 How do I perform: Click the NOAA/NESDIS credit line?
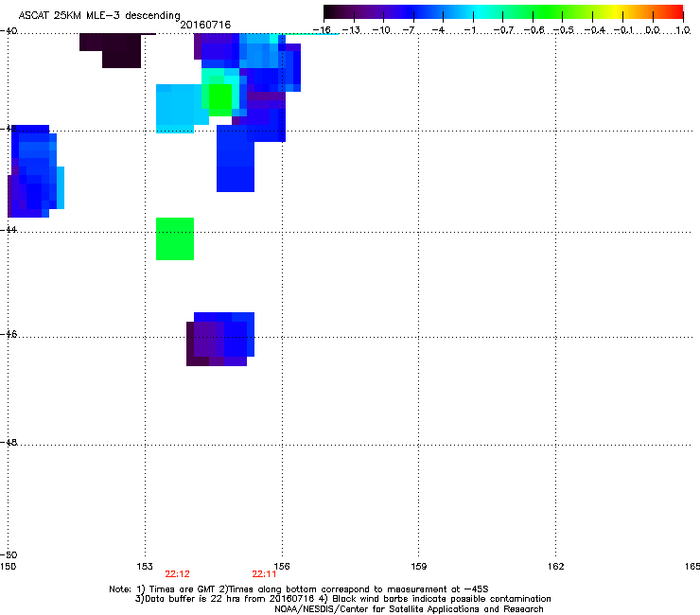click(x=409, y=609)
